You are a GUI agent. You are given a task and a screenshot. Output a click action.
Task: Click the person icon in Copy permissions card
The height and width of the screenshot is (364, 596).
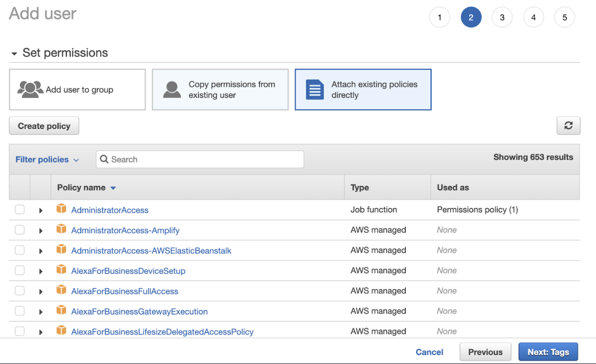(172, 89)
